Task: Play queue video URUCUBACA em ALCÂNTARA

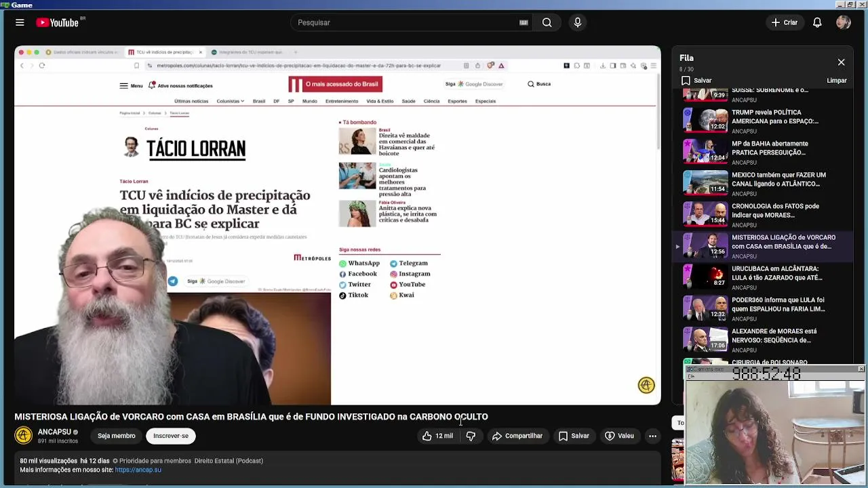Action: click(x=776, y=272)
